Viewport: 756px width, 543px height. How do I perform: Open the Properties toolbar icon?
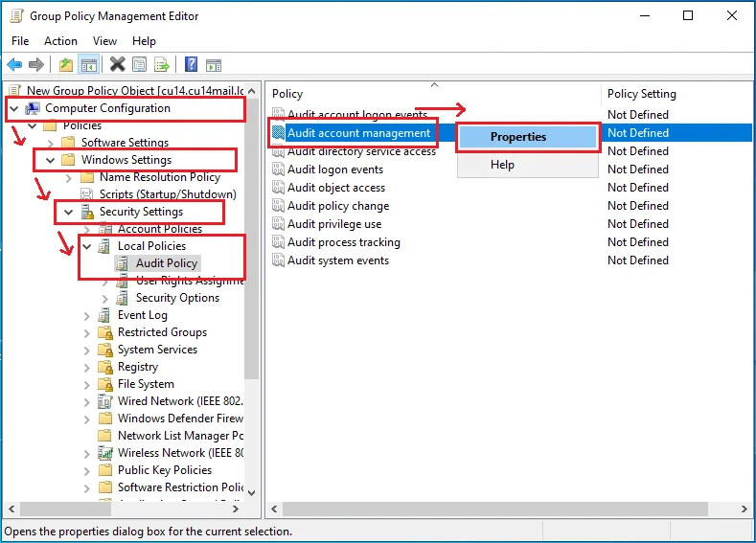pyautogui.click(x=139, y=64)
